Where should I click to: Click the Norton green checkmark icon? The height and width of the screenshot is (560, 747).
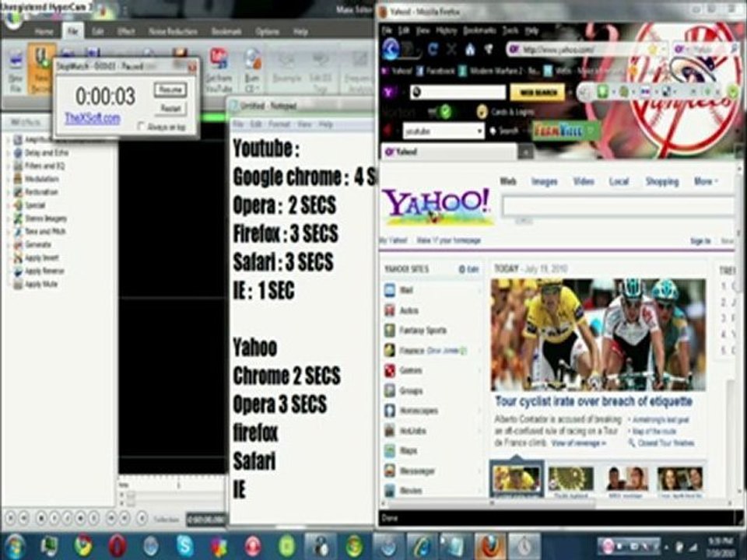click(x=445, y=112)
